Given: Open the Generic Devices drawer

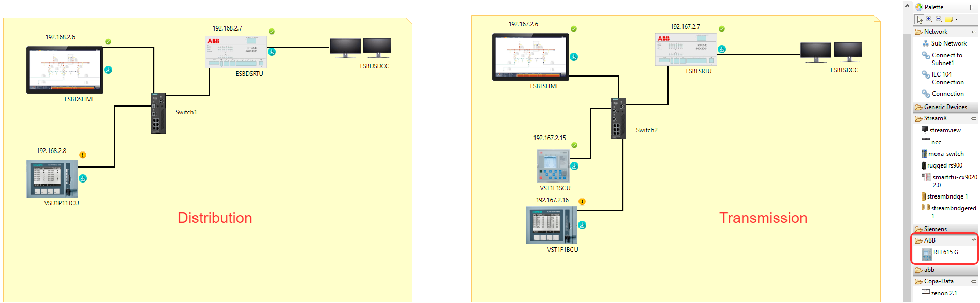Looking at the screenshot, I should point(945,107).
